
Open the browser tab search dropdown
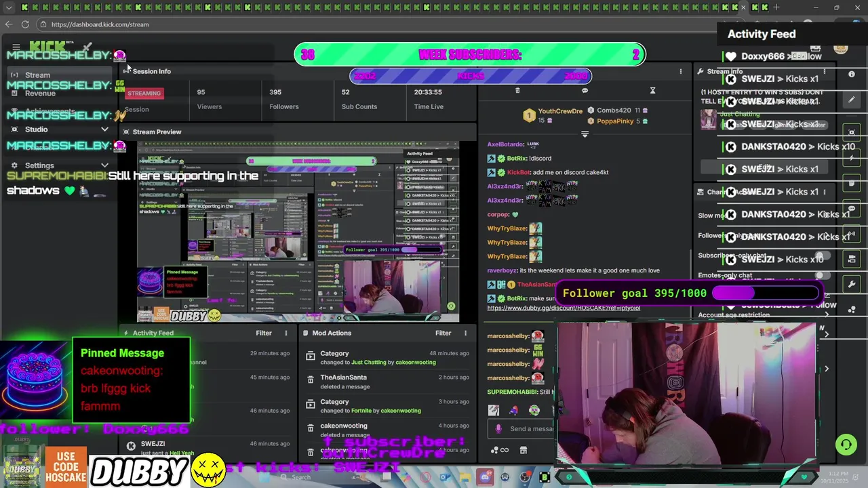point(9,7)
